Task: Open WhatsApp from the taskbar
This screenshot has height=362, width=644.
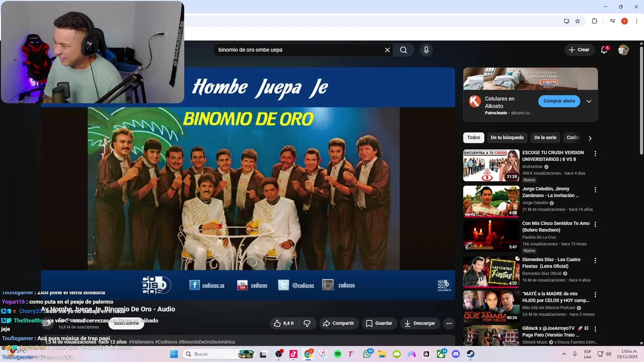Action: 367,354
